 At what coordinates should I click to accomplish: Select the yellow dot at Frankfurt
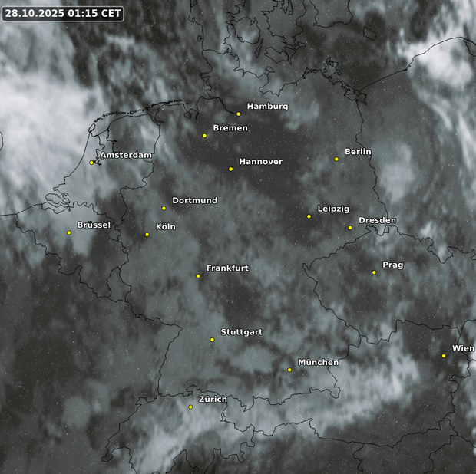pos(198,276)
